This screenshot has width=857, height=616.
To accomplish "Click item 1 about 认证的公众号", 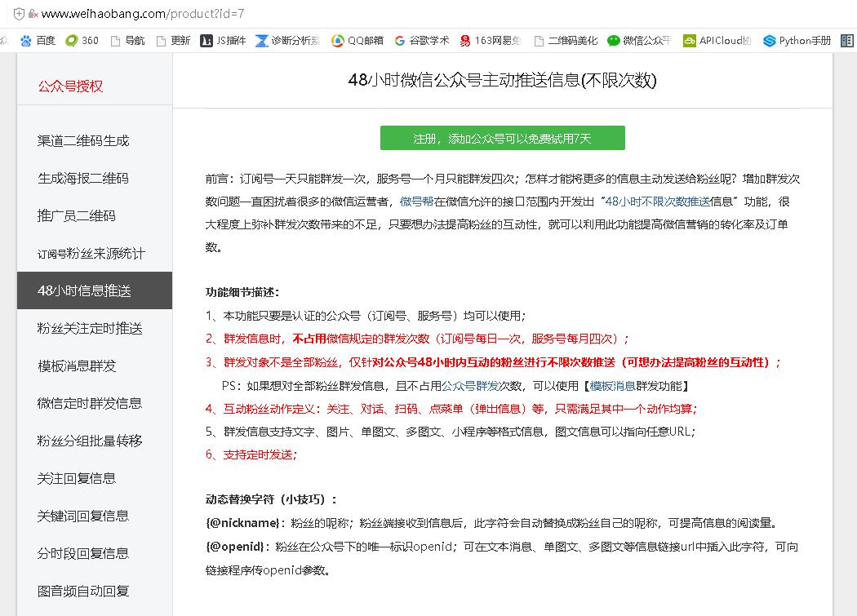I will coord(366,316).
